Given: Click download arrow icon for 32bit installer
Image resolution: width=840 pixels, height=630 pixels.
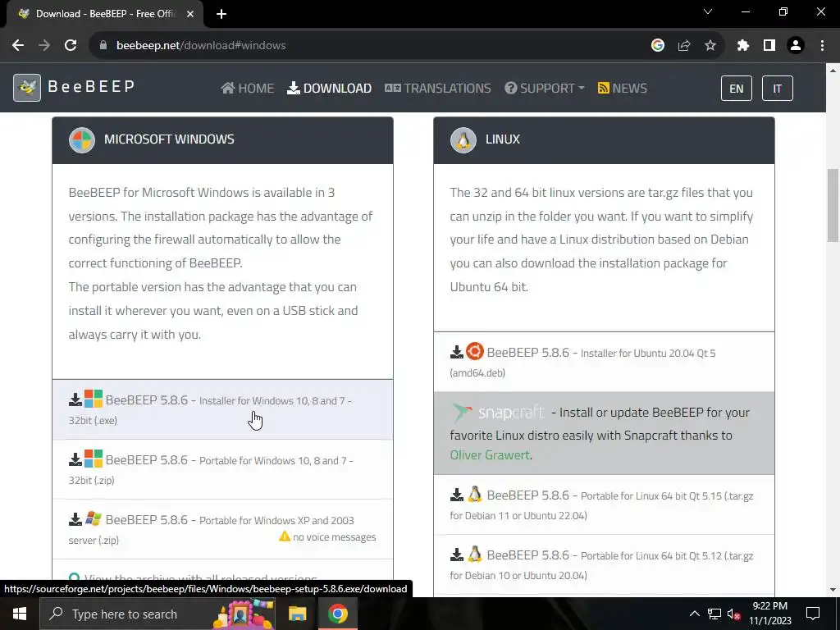Looking at the screenshot, I should click(75, 399).
